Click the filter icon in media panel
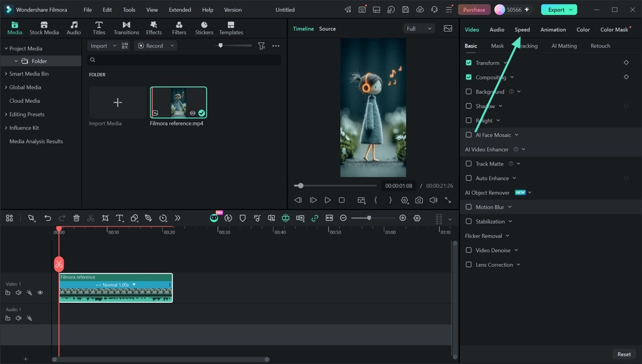The width and height of the screenshot is (642, 364). pyautogui.click(x=261, y=45)
